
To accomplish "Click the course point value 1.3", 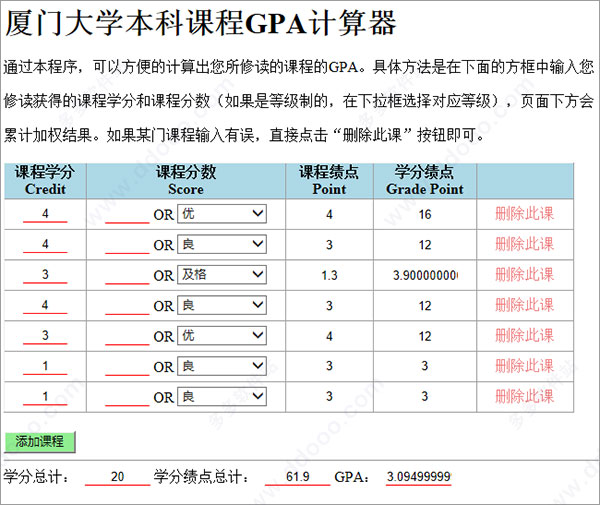I will point(329,275).
